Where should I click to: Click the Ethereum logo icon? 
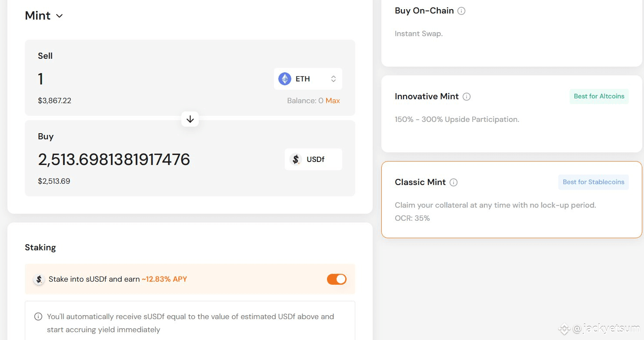coord(285,79)
